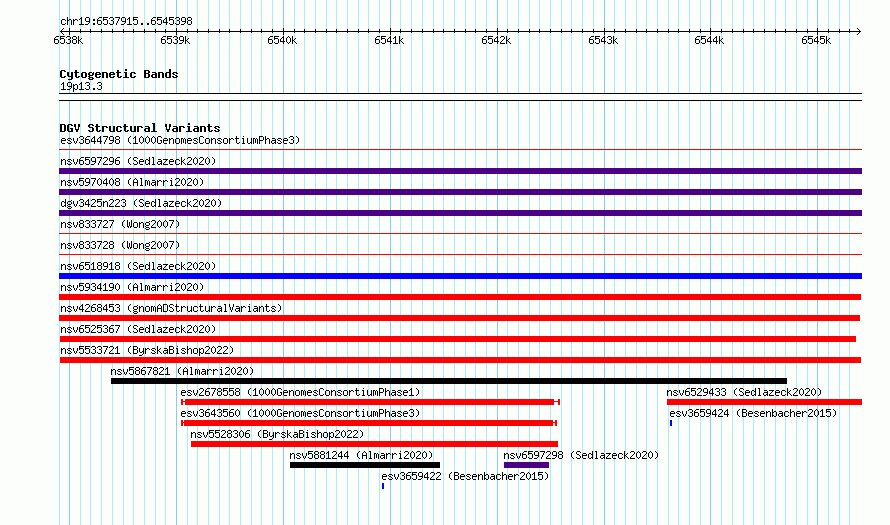Open esv2678558 (1000GenomesConsortiumPhase1) label
This screenshot has height=525, width=890.
(x=300, y=392)
